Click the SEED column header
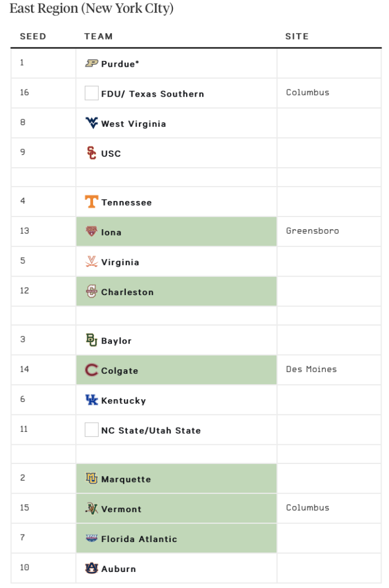389x588 pixels. [33, 36]
